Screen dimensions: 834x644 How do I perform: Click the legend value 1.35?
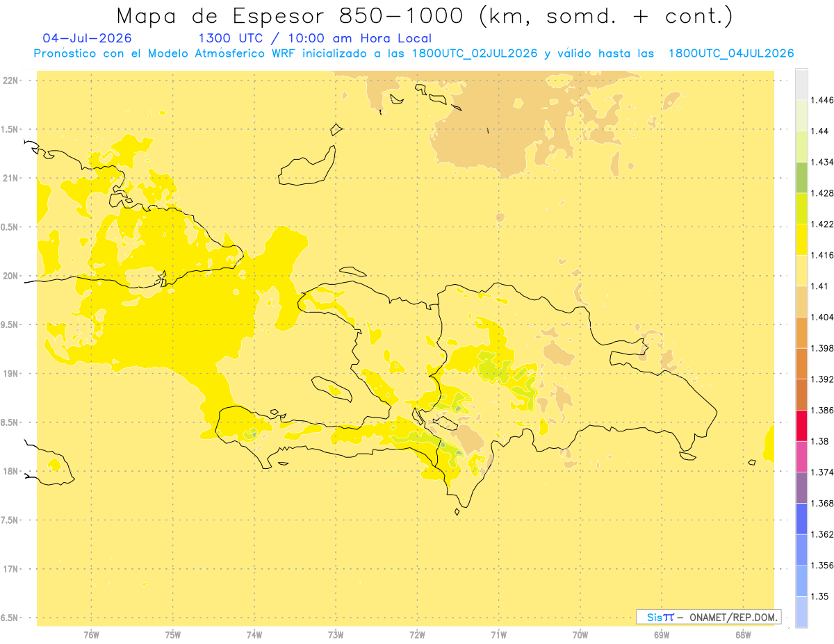tap(819, 596)
